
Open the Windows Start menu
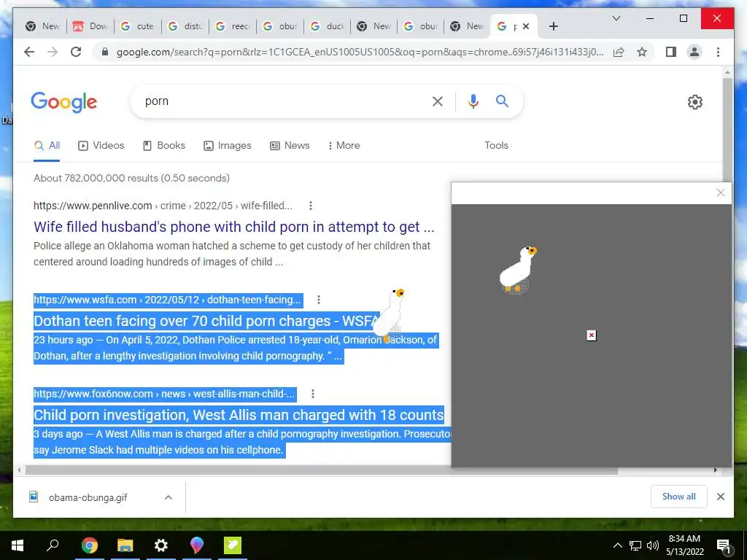pos(18,545)
